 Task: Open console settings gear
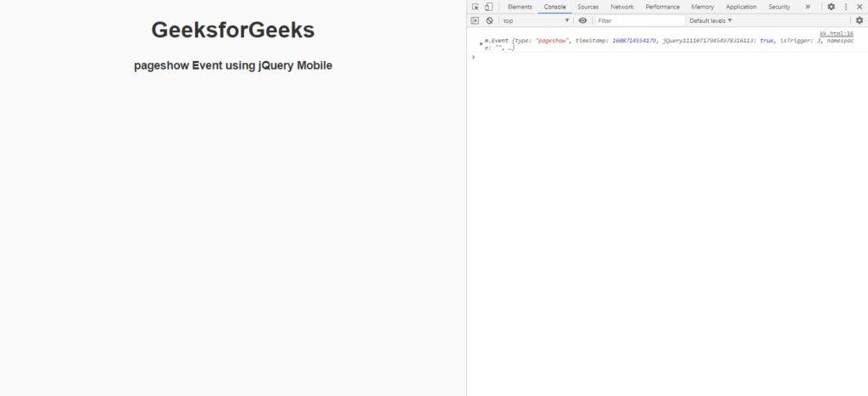point(859,20)
